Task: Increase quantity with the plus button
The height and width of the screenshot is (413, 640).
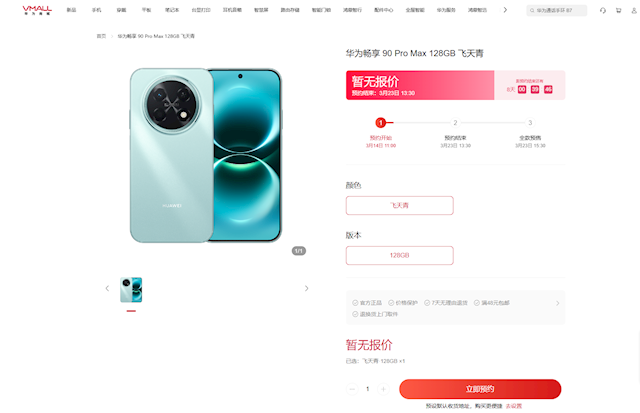Action: pyautogui.click(x=383, y=389)
